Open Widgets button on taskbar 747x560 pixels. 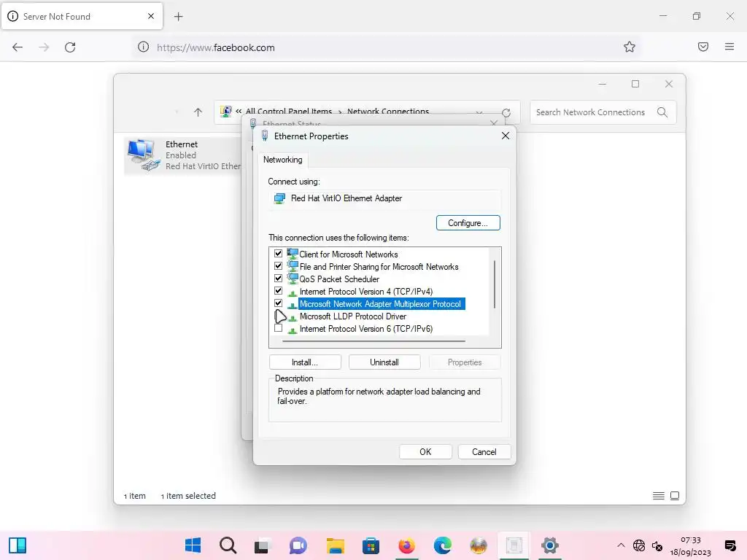click(18, 545)
